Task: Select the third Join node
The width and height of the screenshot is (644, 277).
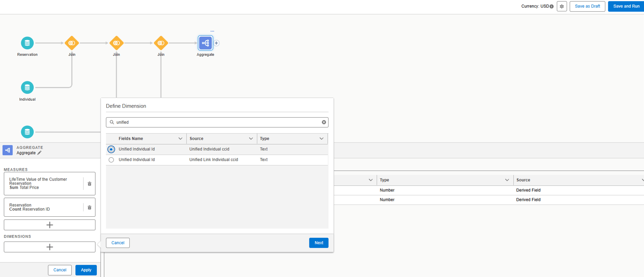Action: click(x=161, y=43)
